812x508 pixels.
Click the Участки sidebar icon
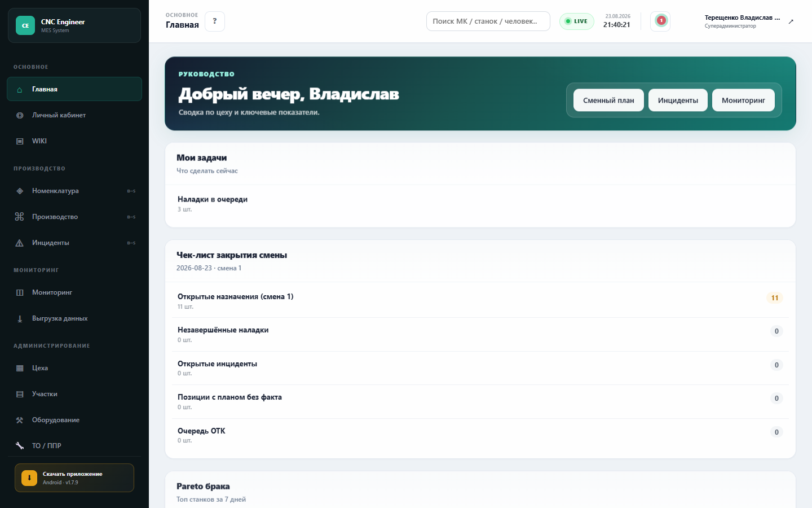click(20, 395)
